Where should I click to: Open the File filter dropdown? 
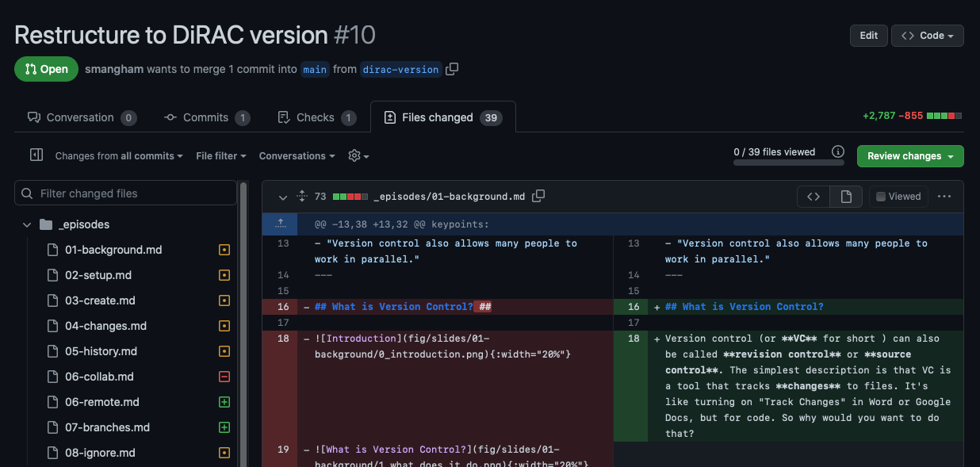point(220,155)
